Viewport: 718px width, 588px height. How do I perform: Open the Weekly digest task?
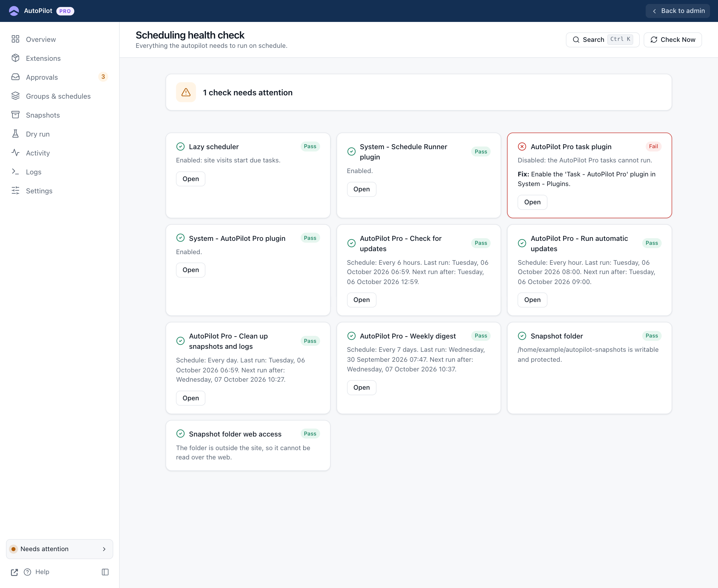(x=361, y=387)
